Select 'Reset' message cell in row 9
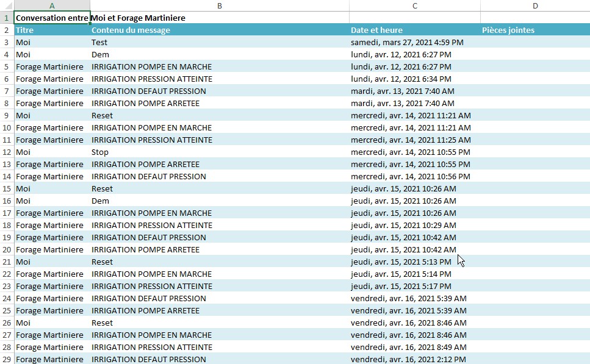Viewport: 590px width, 364px height. point(220,115)
